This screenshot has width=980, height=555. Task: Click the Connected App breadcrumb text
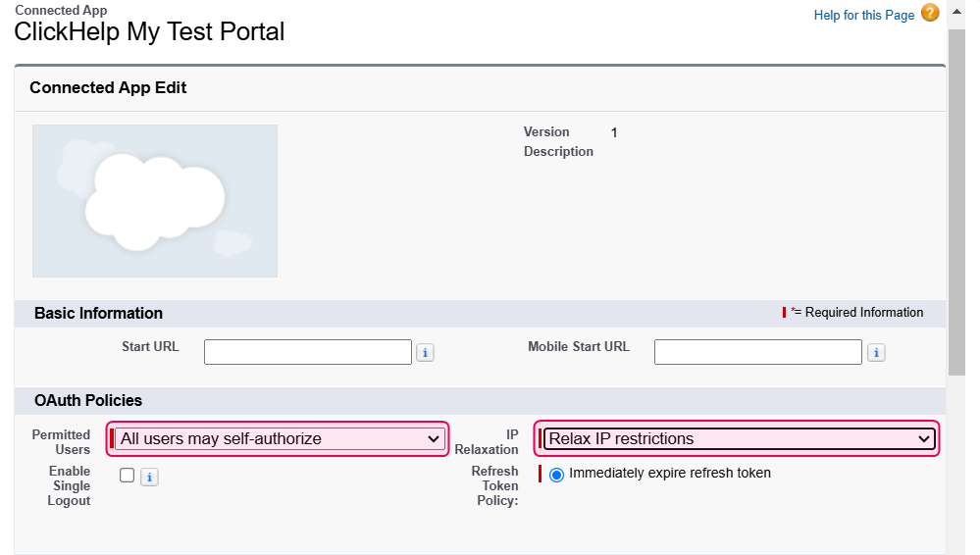pyautogui.click(x=61, y=10)
